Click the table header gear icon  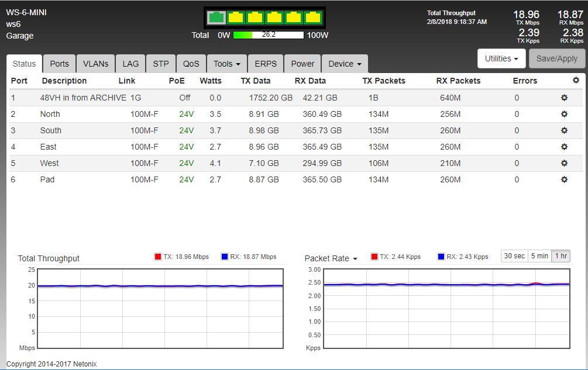click(576, 81)
